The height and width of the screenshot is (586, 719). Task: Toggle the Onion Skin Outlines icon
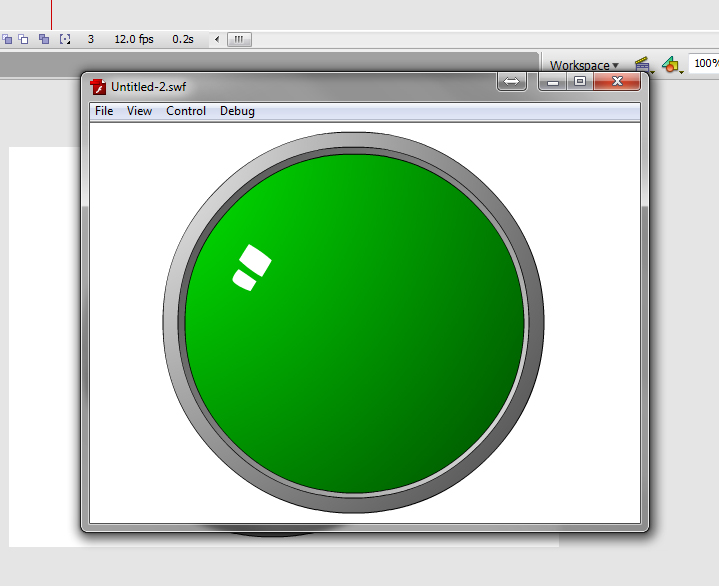tap(23, 39)
